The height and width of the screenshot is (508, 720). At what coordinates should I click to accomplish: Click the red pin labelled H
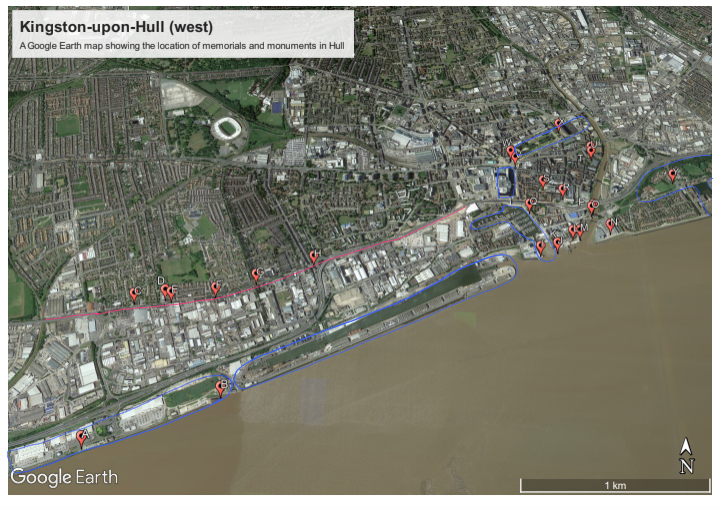coord(314,256)
